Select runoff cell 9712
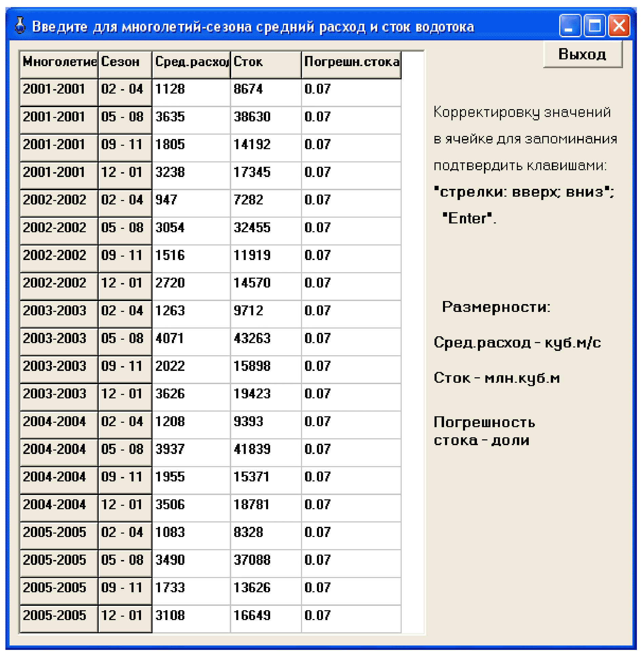 (x=266, y=314)
